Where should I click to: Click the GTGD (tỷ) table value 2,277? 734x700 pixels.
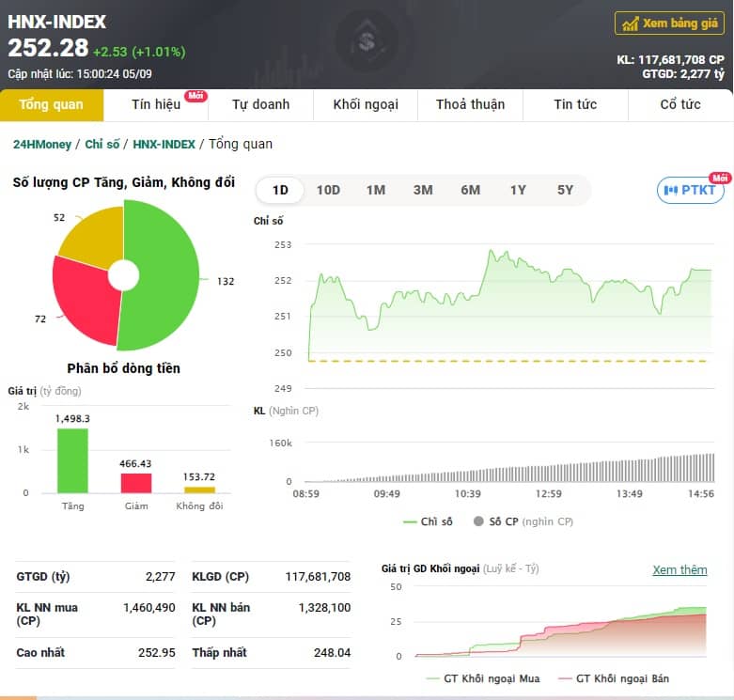pos(160,577)
